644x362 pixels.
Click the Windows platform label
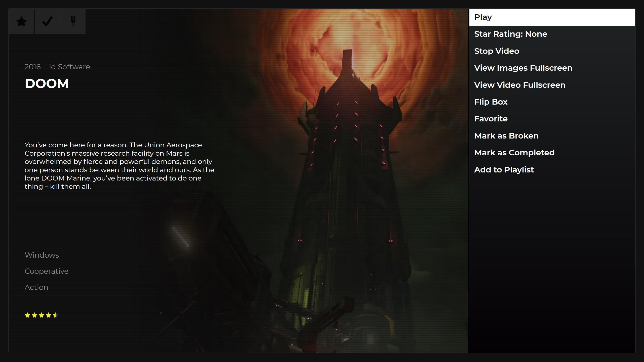[x=42, y=255]
